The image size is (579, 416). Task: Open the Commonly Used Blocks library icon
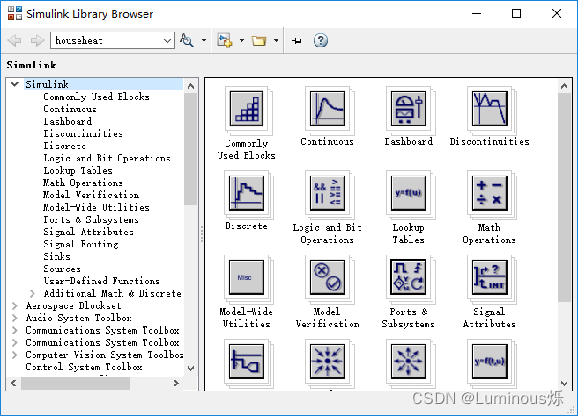[x=246, y=109]
